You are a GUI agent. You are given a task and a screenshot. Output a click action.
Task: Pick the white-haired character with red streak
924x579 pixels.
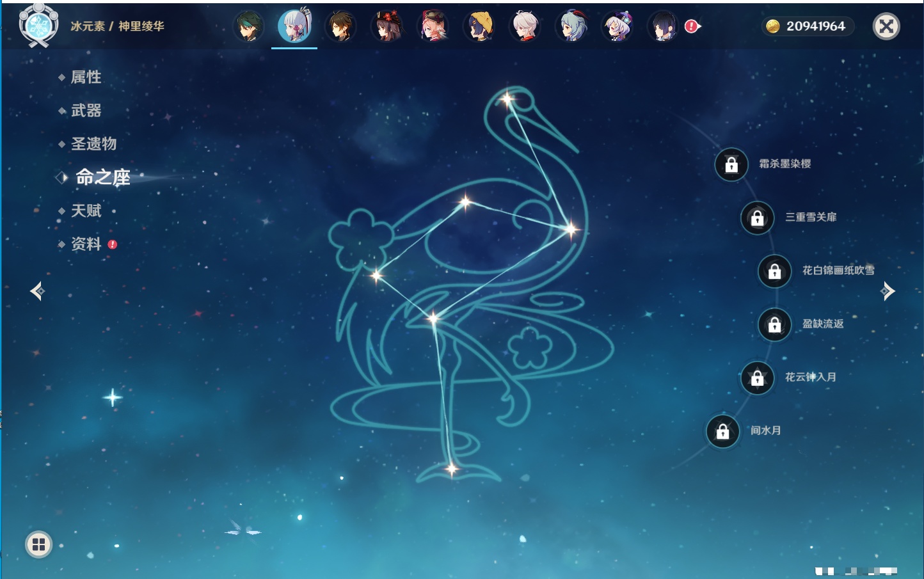point(525,26)
